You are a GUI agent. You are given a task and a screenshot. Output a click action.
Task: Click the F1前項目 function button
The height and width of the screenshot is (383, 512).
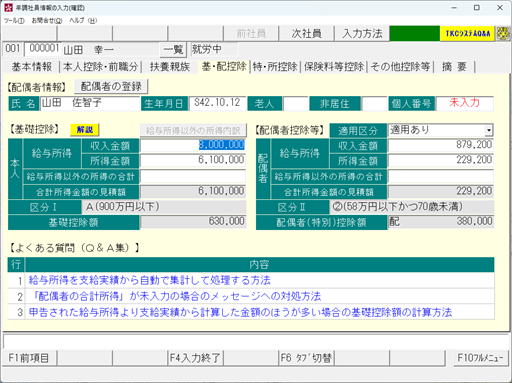(x=29, y=358)
